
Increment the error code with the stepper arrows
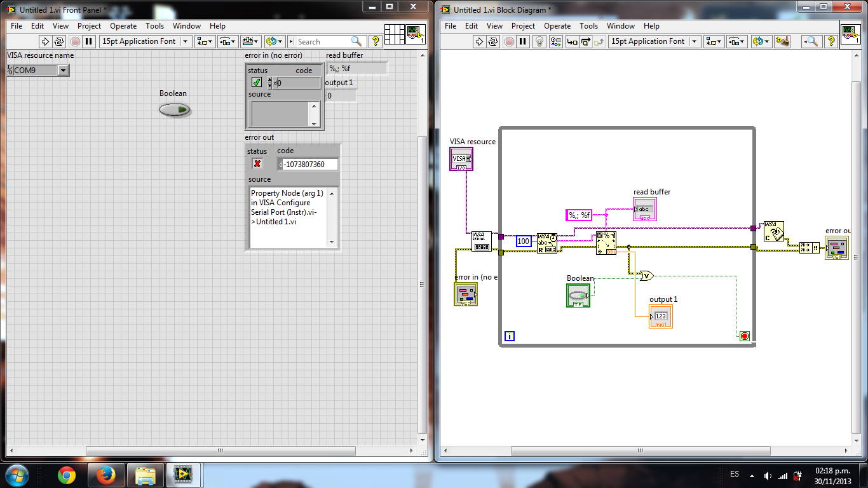[269, 79]
